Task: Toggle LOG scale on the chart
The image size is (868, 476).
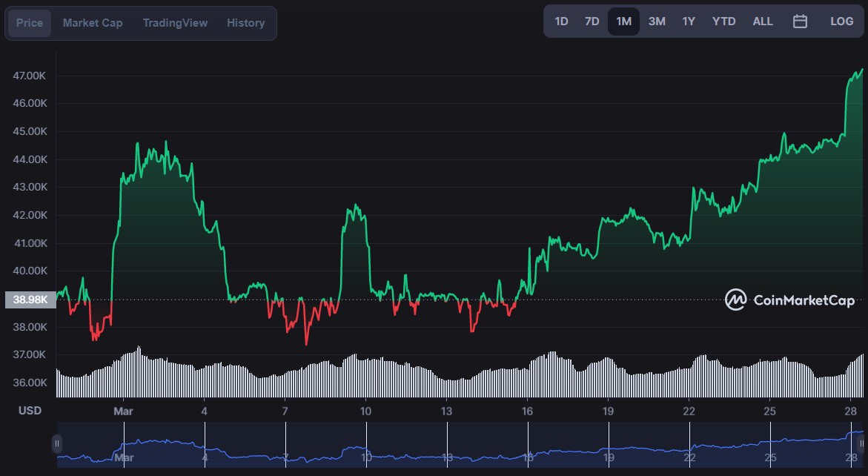Action: click(841, 22)
